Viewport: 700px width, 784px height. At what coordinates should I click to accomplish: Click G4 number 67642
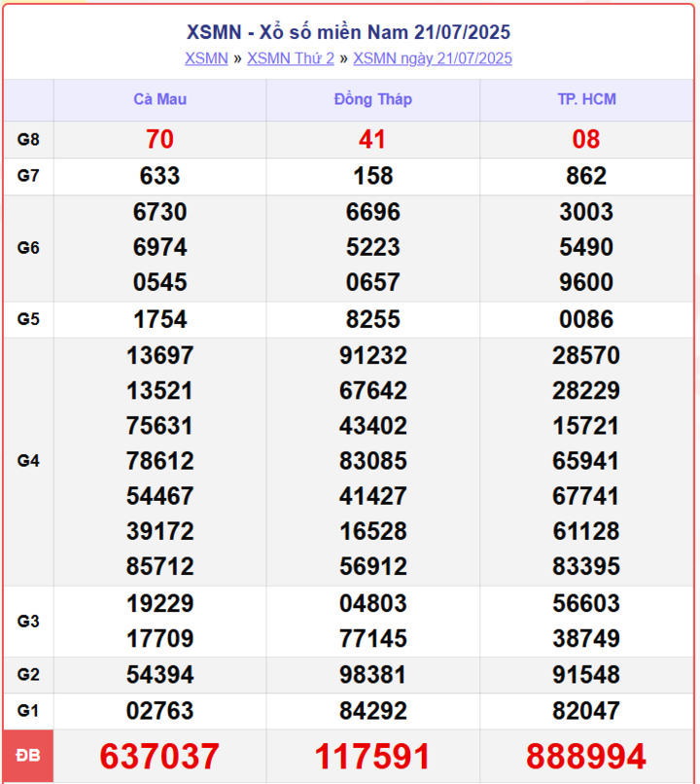373,390
